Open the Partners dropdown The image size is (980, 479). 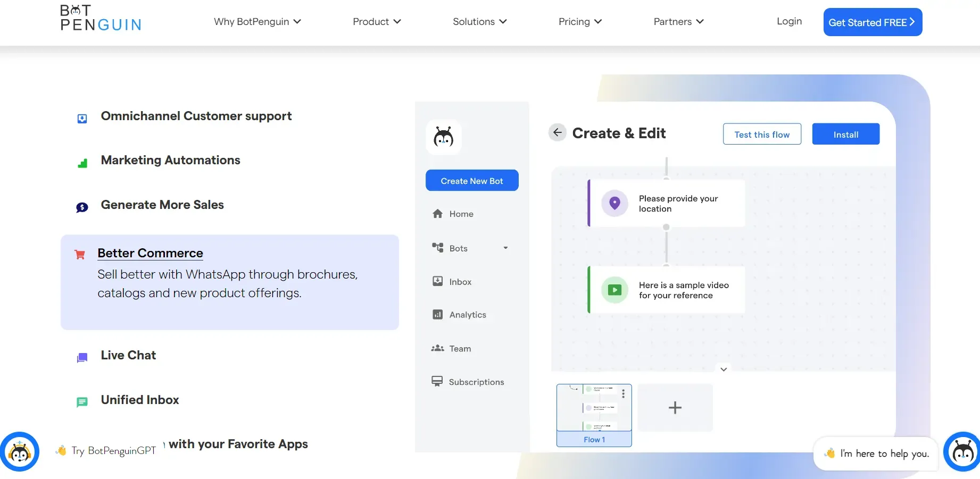[678, 22]
